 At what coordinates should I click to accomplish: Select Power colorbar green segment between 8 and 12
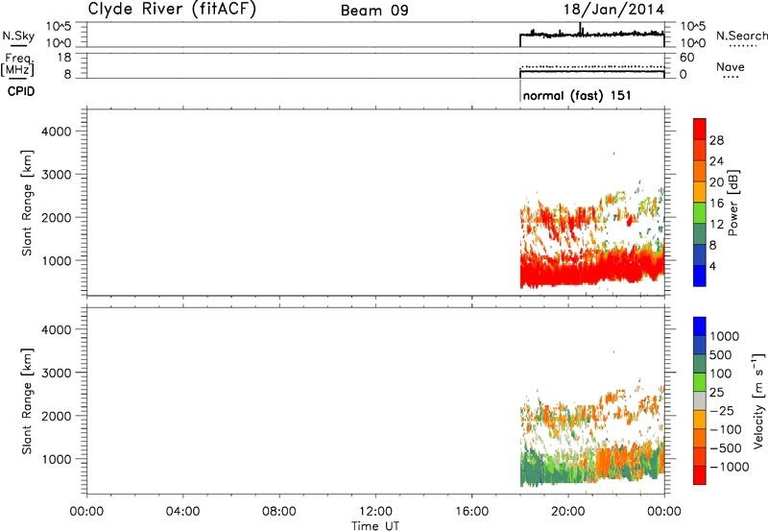coord(700,234)
